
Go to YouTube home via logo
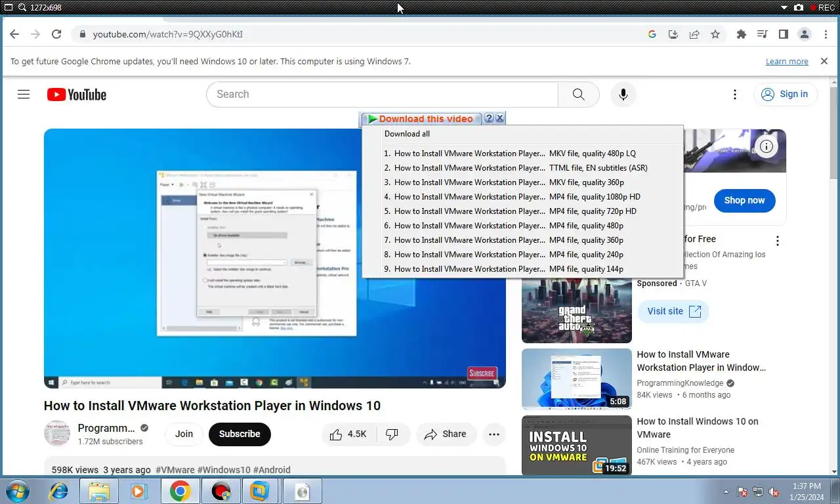tap(77, 94)
